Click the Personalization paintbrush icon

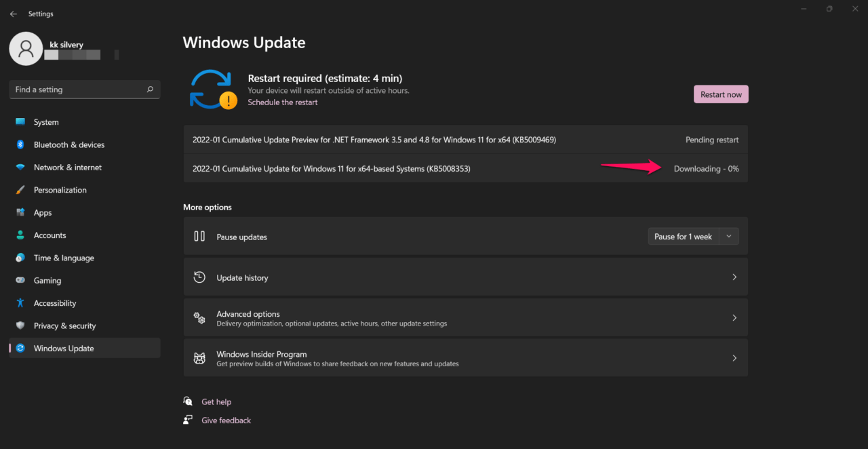pyautogui.click(x=20, y=190)
